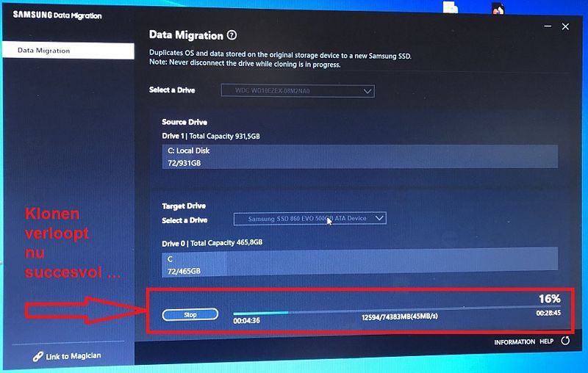Expand the target Samsung SSD 860 EVO dropdown
588x373 pixels.
pyautogui.click(x=309, y=219)
